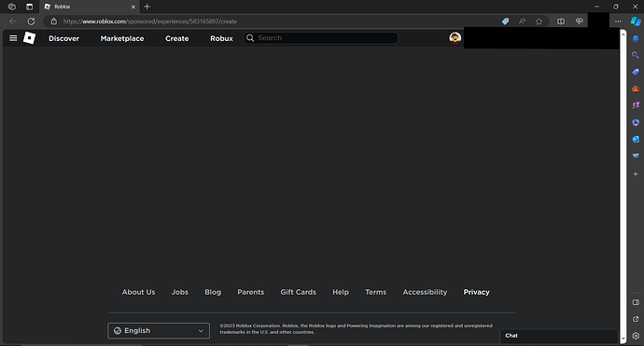The width and height of the screenshot is (644, 346).
Task: Open the Outlook icon in the sidebar
Action: click(x=636, y=139)
